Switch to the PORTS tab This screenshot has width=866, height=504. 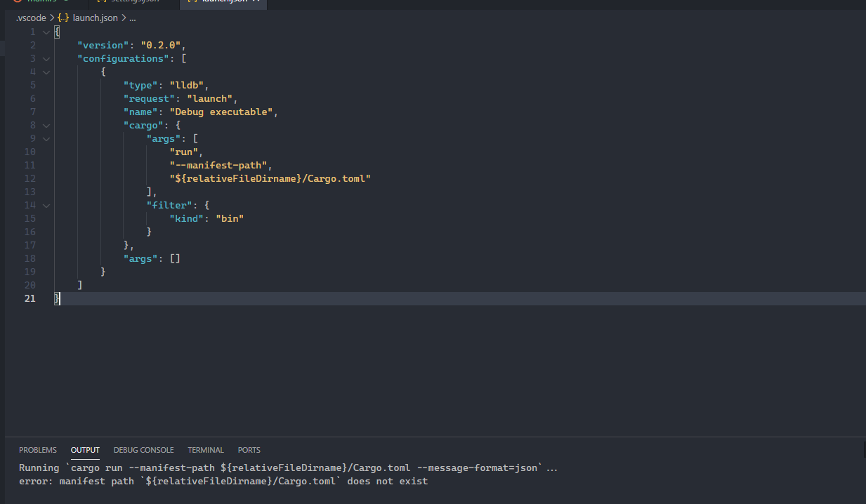(x=249, y=449)
